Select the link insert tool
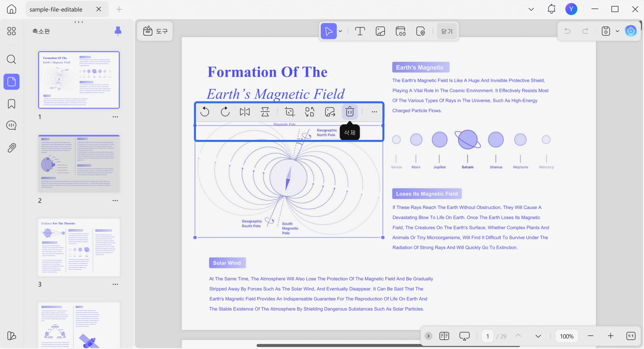 400,31
